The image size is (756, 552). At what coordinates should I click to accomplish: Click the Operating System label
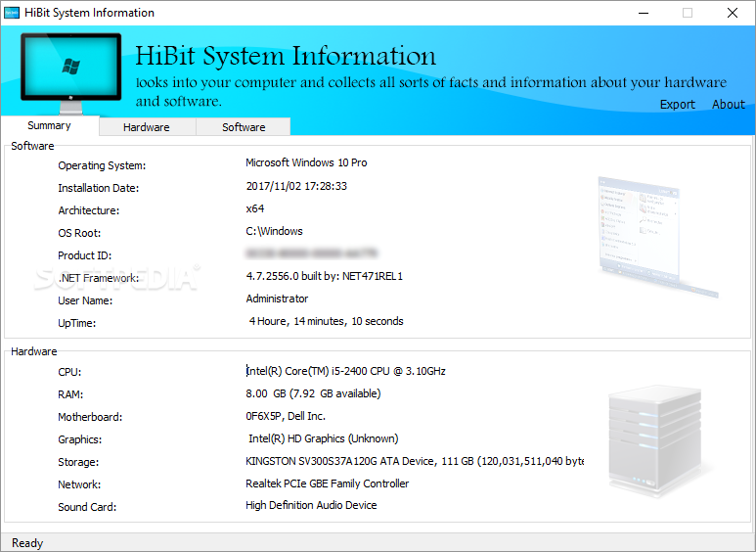tap(102, 165)
